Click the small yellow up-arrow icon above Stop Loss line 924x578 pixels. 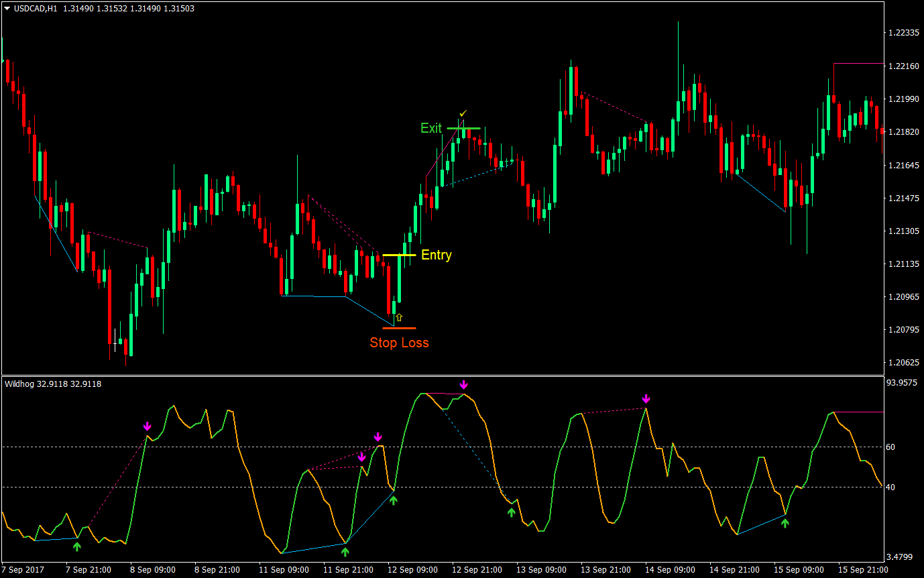(398, 317)
